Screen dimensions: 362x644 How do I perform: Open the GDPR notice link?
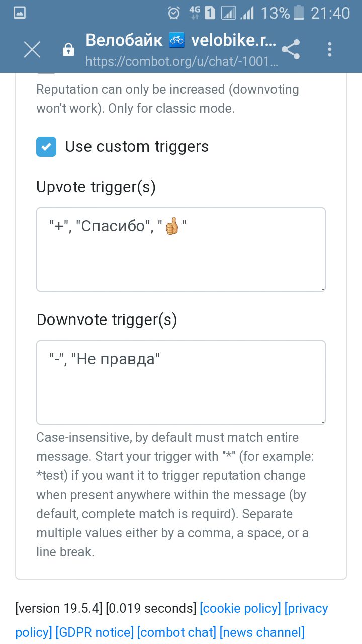[95, 632]
